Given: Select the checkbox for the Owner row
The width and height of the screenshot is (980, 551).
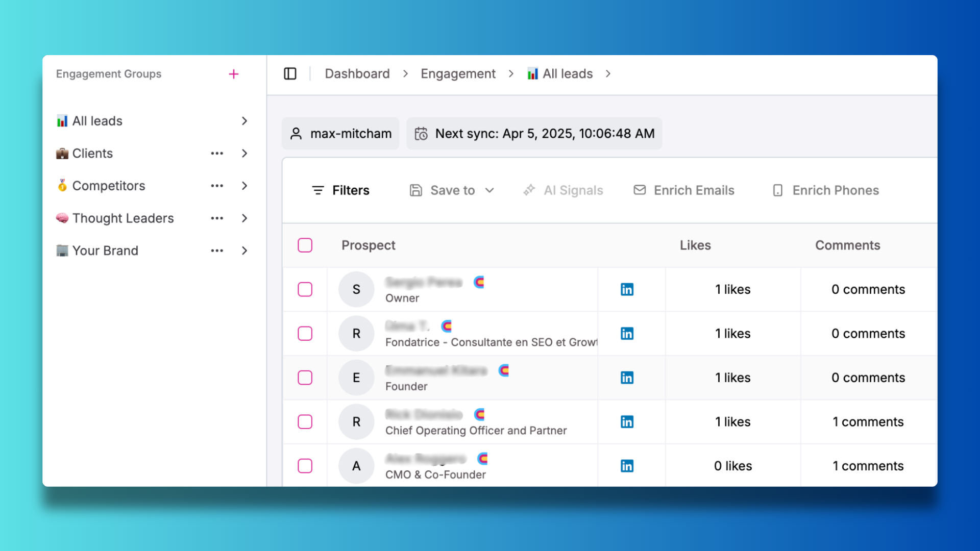Looking at the screenshot, I should tap(305, 289).
